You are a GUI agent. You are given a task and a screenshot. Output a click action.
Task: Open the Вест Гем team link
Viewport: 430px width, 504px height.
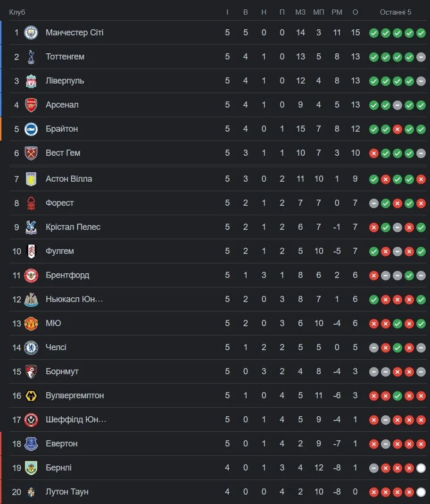pos(63,153)
